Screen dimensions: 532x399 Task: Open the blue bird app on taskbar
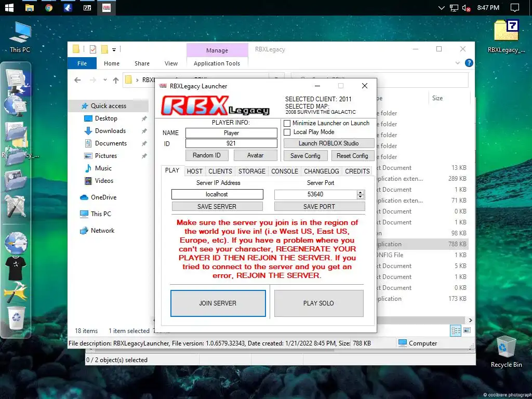[68, 7]
